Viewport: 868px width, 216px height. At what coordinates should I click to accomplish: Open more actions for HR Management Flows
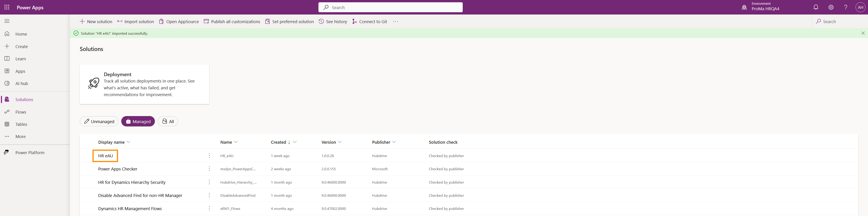[x=209, y=209]
